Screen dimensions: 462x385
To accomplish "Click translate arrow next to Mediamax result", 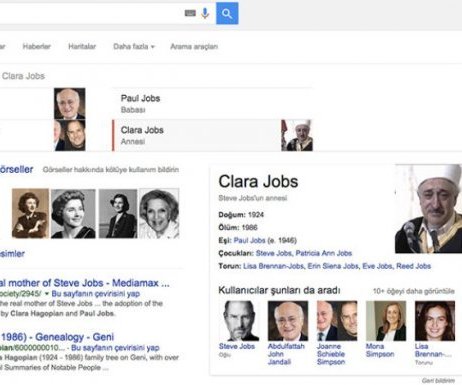I will click(x=46, y=294).
